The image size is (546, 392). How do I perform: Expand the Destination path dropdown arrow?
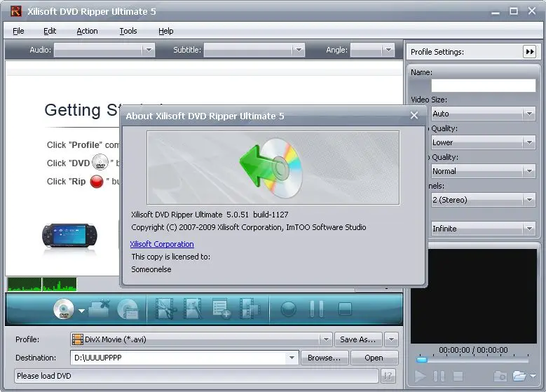pyautogui.click(x=292, y=358)
